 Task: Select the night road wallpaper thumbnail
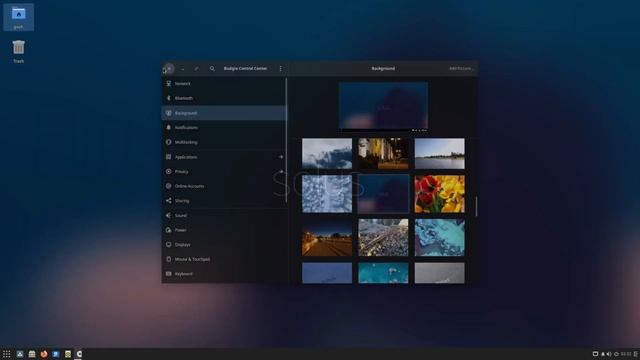click(x=327, y=238)
